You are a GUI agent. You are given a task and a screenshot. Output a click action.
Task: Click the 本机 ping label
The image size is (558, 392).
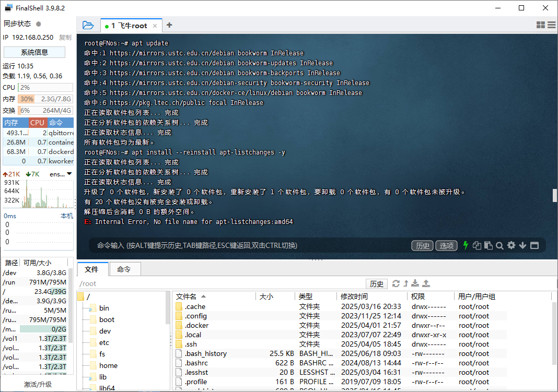click(x=67, y=216)
